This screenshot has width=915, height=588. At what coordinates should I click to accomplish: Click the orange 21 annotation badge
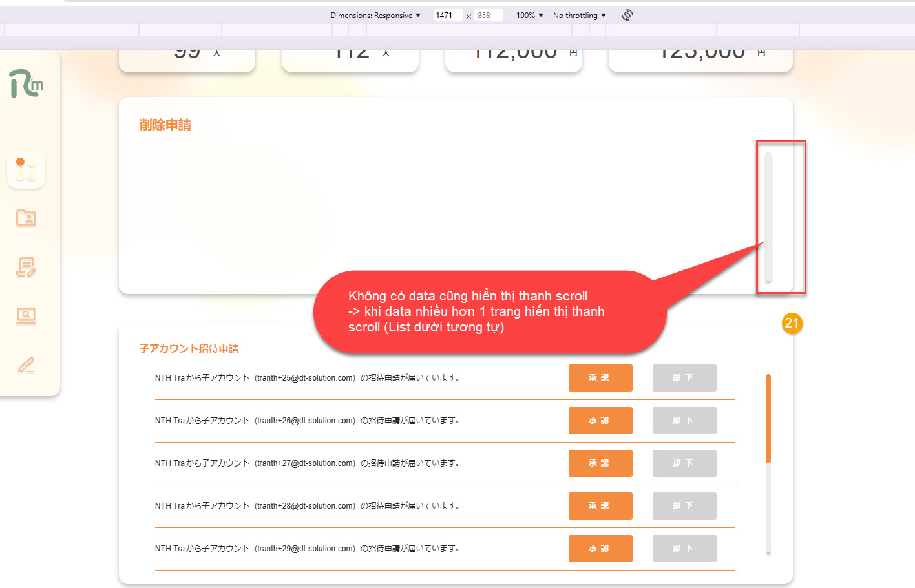[792, 323]
